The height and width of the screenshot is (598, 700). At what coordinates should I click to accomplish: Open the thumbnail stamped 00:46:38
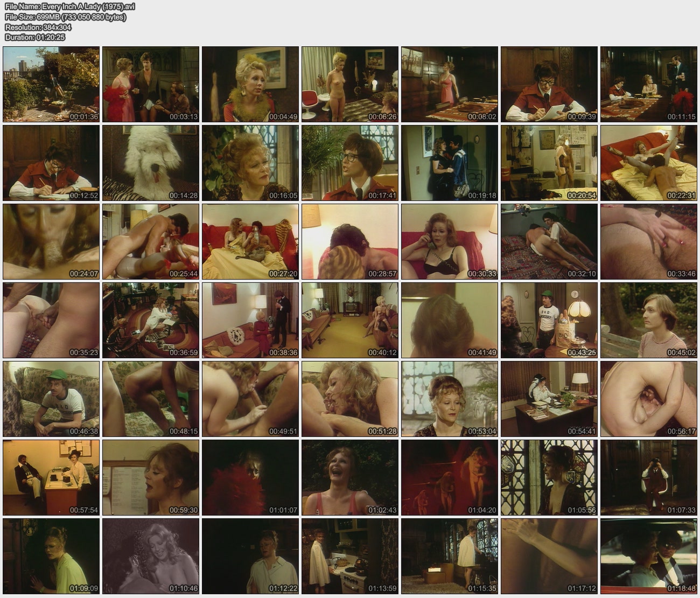[x=51, y=399]
